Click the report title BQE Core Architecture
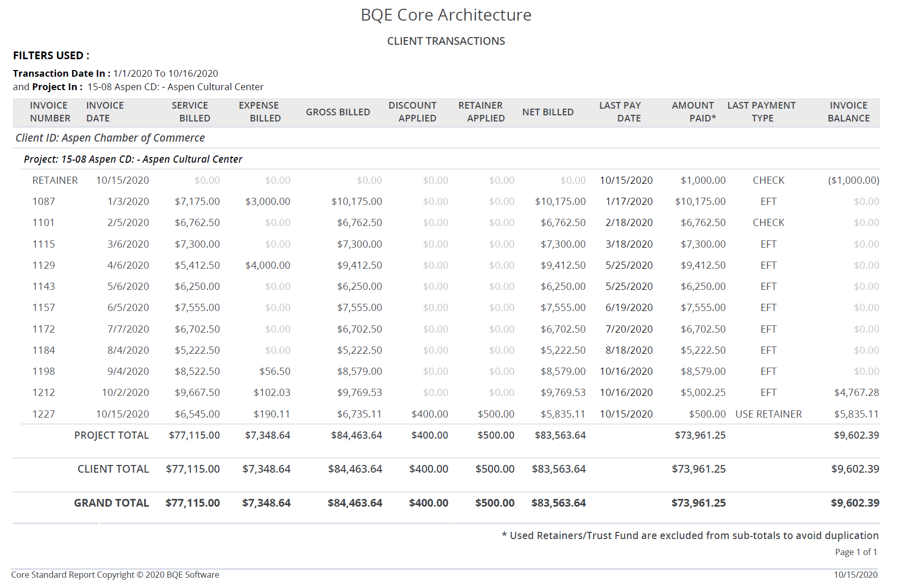Screen dimensions: 897x588 coord(446,15)
